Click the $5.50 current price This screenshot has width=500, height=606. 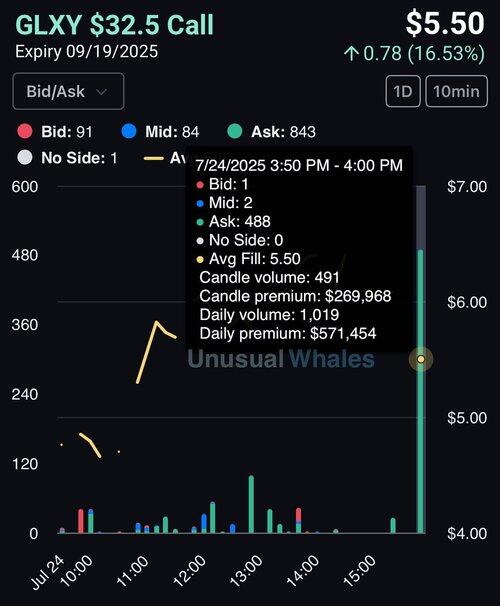pos(445,23)
